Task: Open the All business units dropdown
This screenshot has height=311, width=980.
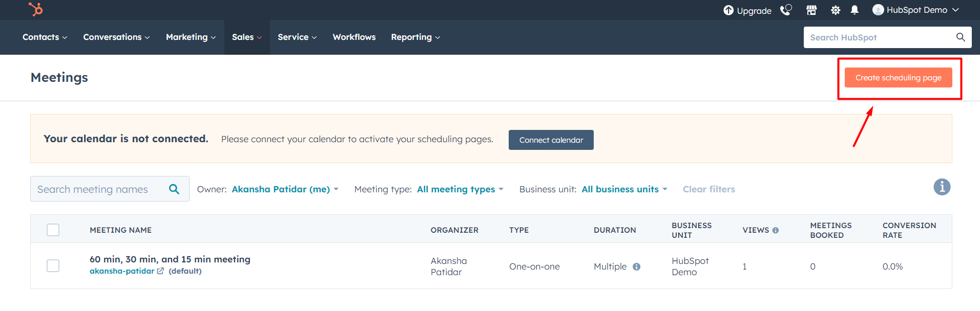Action: click(x=624, y=189)
